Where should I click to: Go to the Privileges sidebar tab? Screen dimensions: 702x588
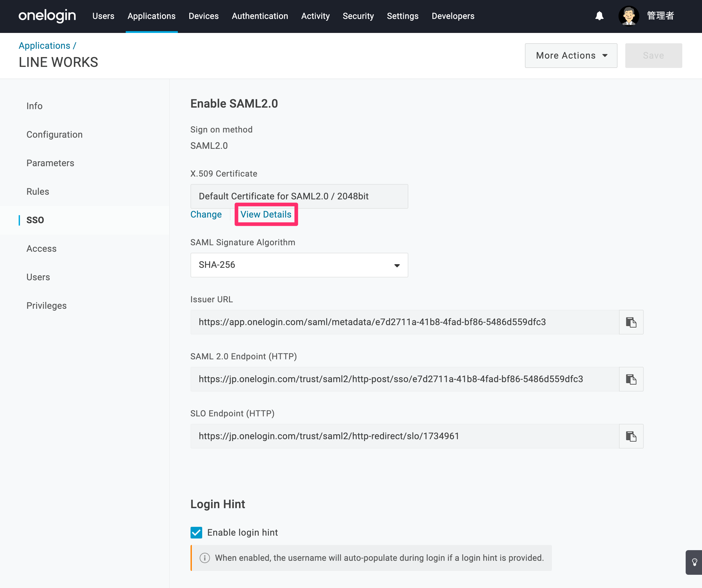point(46,305)
